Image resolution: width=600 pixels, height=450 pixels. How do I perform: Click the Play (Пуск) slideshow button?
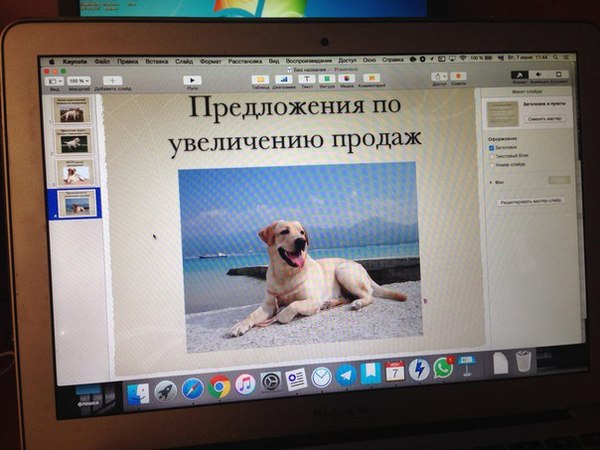191,80
